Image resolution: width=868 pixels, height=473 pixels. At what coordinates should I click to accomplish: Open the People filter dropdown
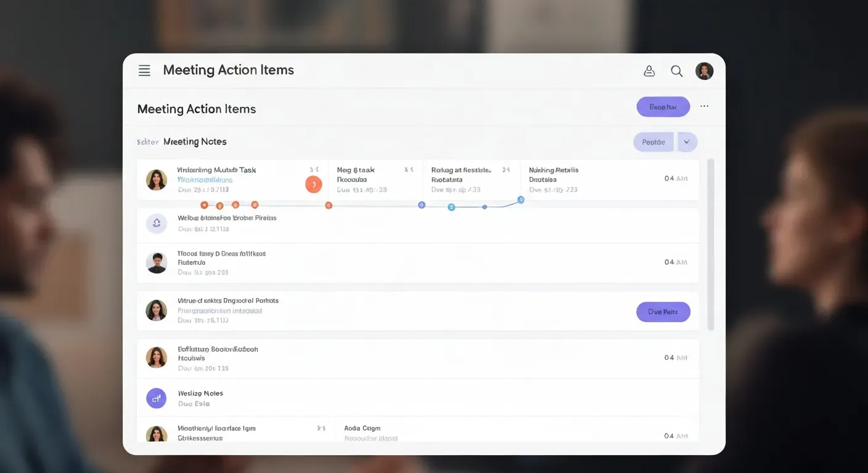653,141
